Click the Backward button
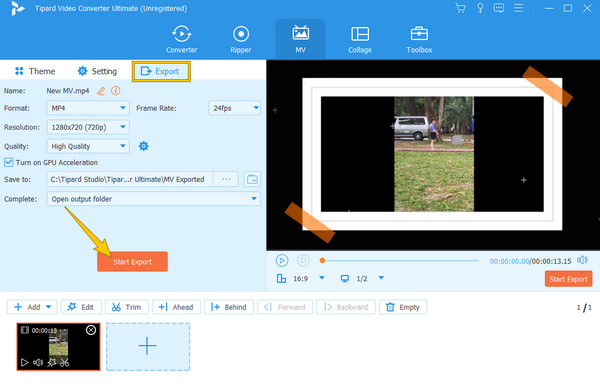The height and width of the screenshot is (384, 600). click(x=346, y=307)
